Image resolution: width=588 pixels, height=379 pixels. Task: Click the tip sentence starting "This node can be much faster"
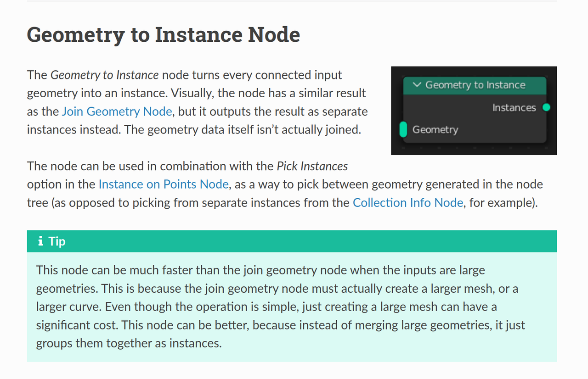184,270
